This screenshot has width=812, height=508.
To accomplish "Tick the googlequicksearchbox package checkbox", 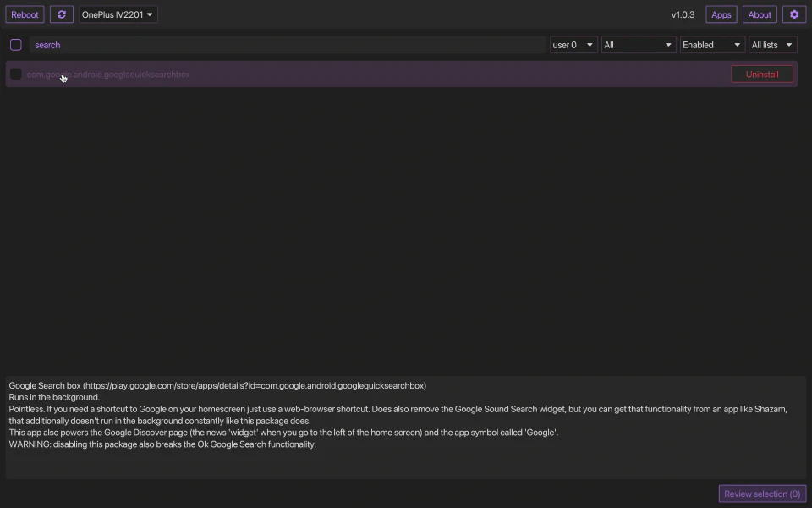I will (x=16, y=75).
